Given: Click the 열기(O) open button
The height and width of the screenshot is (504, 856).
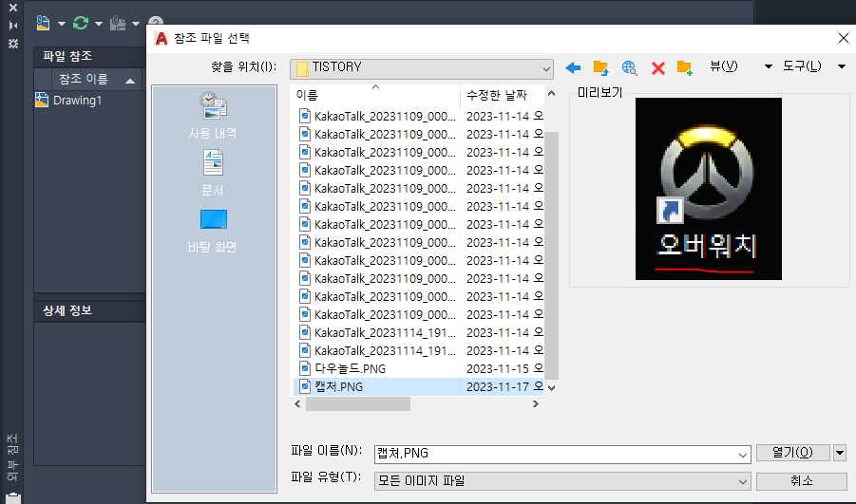Looking at the screenshot, I should (x=792, y=453).
